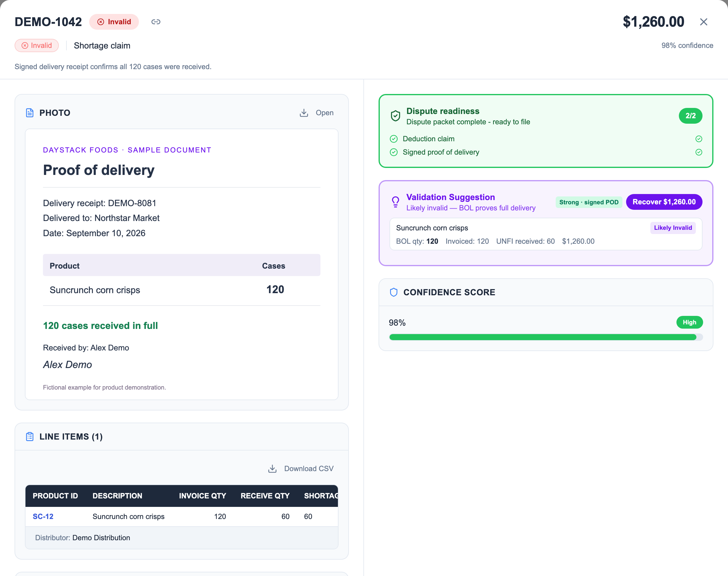This screenshot has height=576, width=728.
Task: Click the lightbulb icon in Validation Suggestion
Action: pyautogui.click(x=395, y=202)
